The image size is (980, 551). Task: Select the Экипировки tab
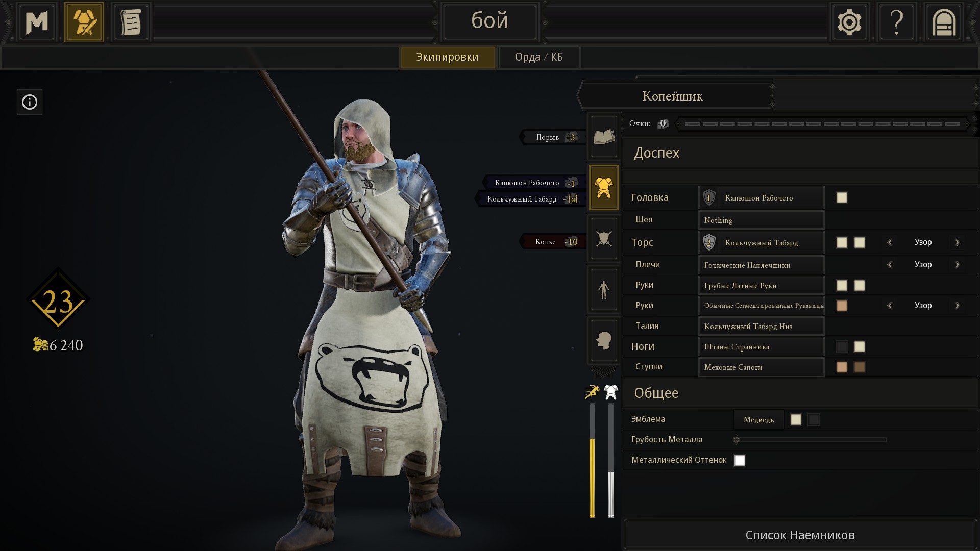click(x=447, y=57)
